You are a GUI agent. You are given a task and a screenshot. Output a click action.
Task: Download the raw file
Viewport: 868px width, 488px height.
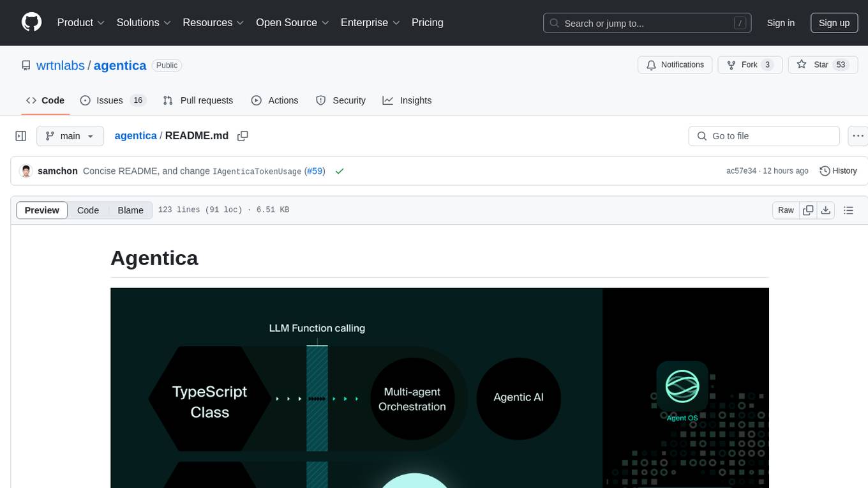[826, 210]
